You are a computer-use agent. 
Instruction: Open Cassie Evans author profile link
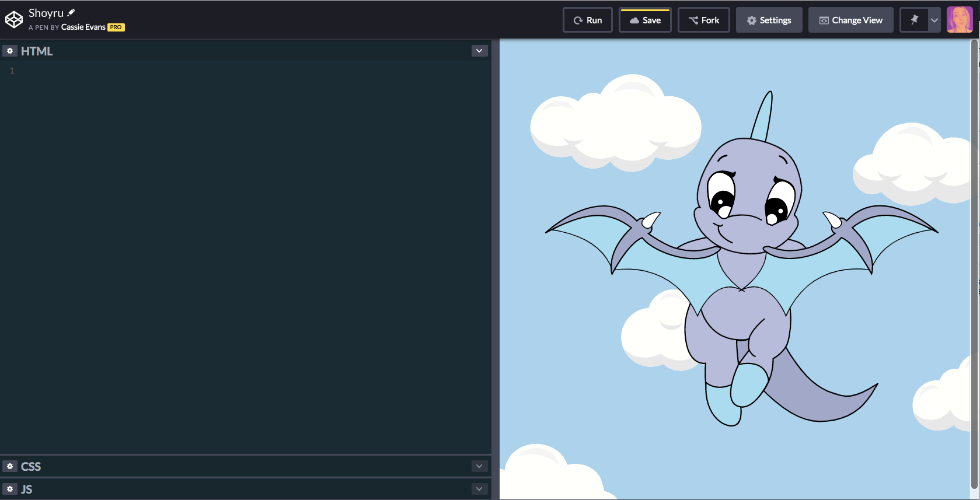pos(83,27)
